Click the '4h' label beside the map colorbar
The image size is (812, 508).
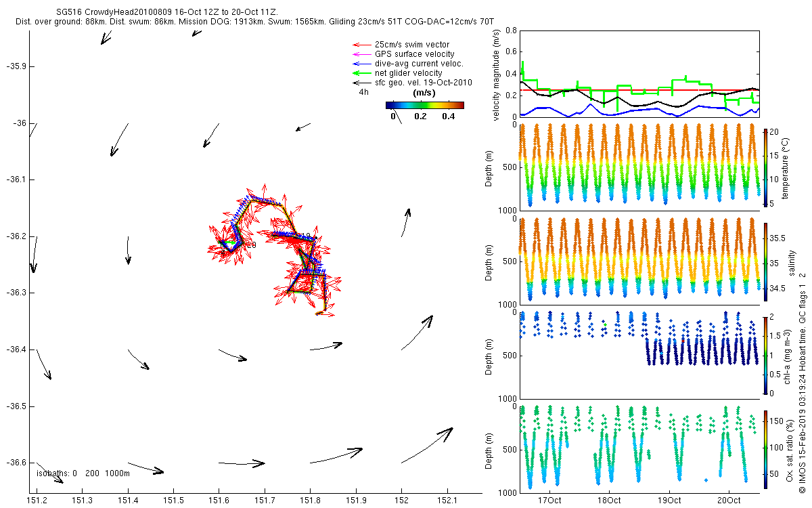point(363,91)
